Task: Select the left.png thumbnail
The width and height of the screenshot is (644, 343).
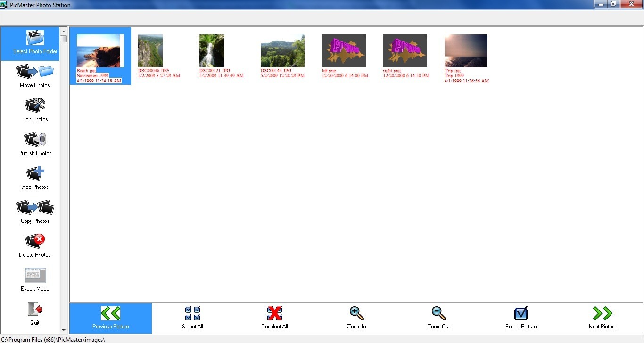Action: pos(344,51)
